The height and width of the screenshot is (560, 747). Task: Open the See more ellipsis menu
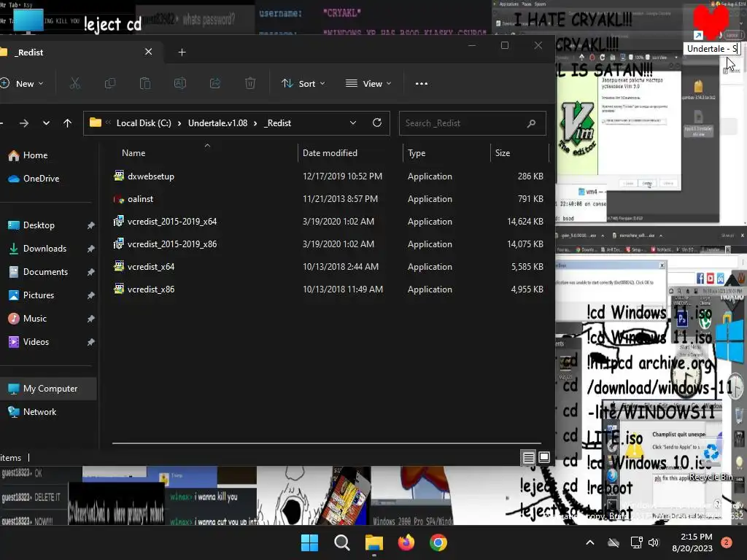(x=421, y=83)
